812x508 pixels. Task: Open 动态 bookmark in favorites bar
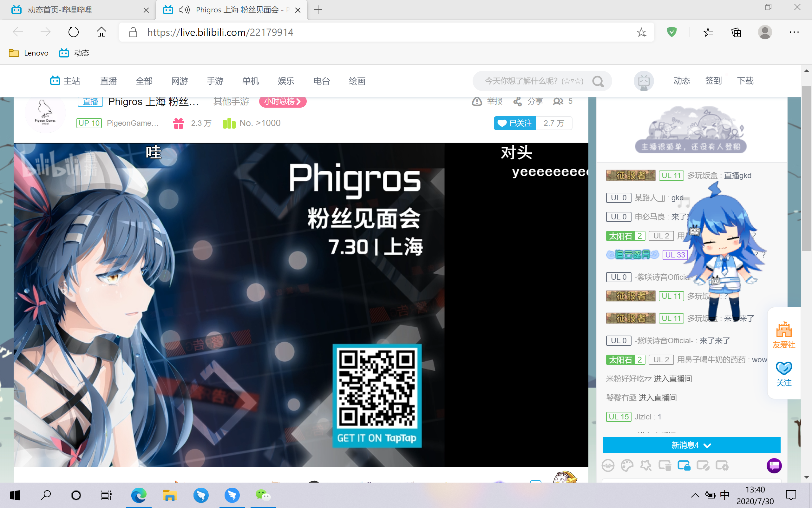[74, 53]
